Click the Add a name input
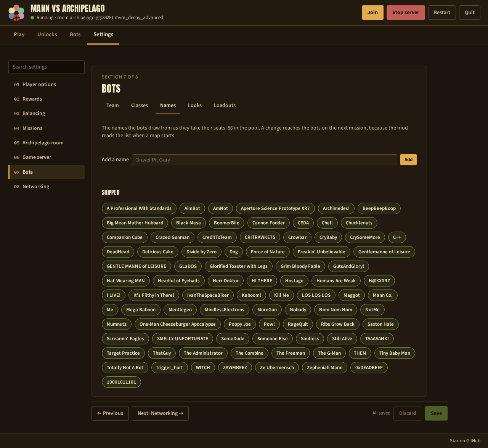This screenshot has width=488, height=448. [x=265, y=160]
